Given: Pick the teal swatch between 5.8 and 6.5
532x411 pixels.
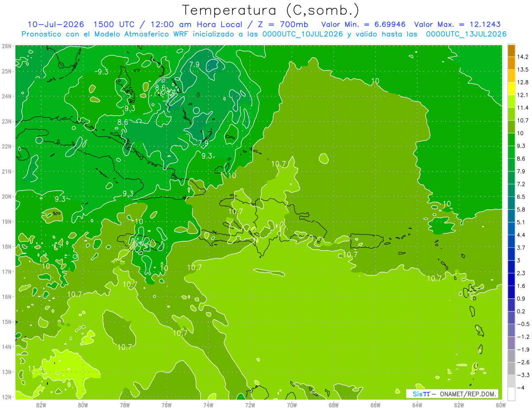Looking at the screenshot, I should pos(511,203).
